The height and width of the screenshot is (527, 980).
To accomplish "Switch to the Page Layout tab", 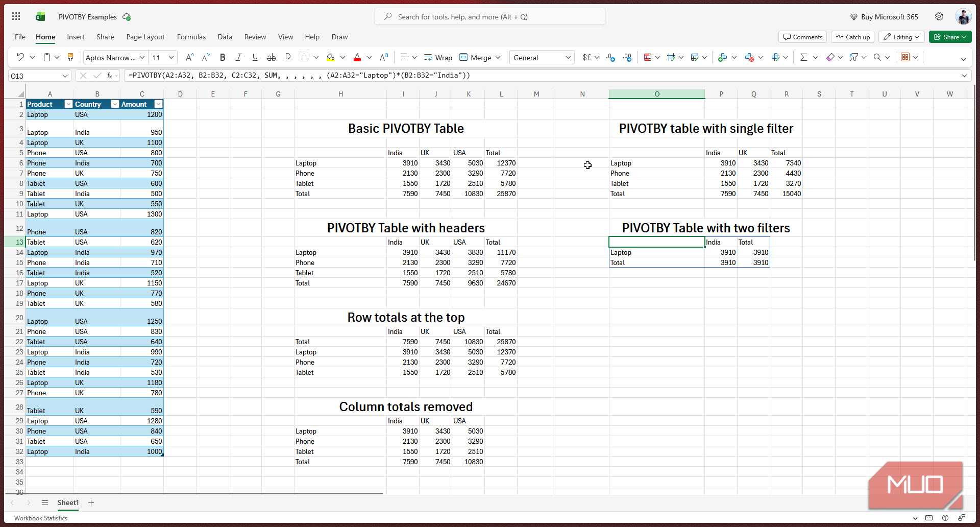I will (145, 37).
